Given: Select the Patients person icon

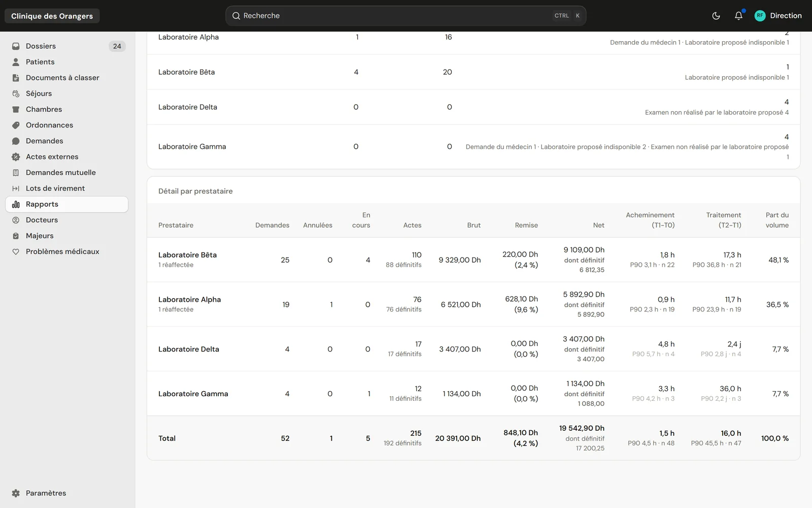Looking at the screenshot, I should click(x=16, y=62).
